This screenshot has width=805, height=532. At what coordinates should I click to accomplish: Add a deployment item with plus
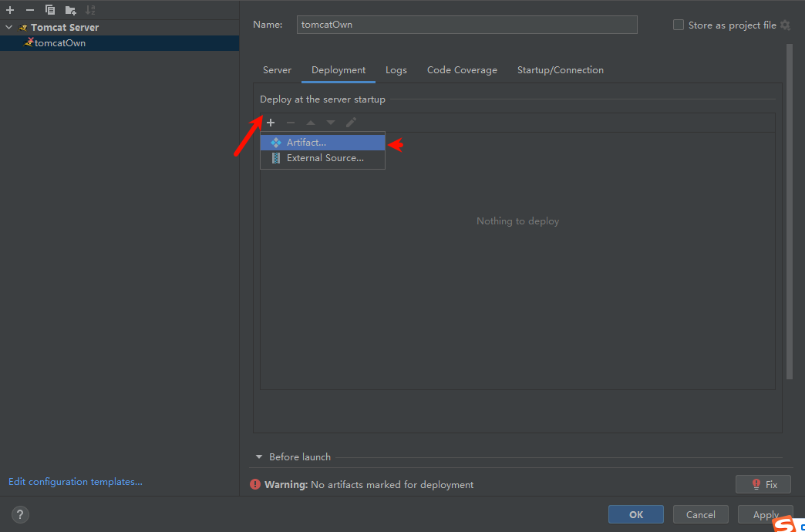click(271, 123)
